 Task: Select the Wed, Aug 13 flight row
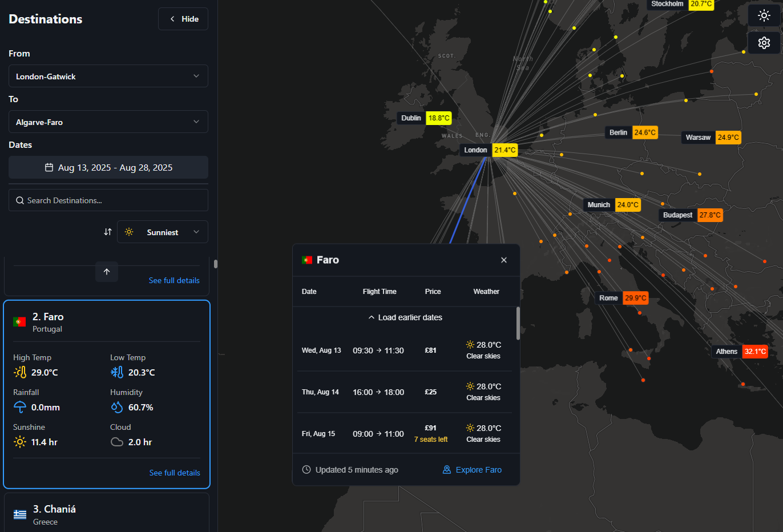[402, 350]
